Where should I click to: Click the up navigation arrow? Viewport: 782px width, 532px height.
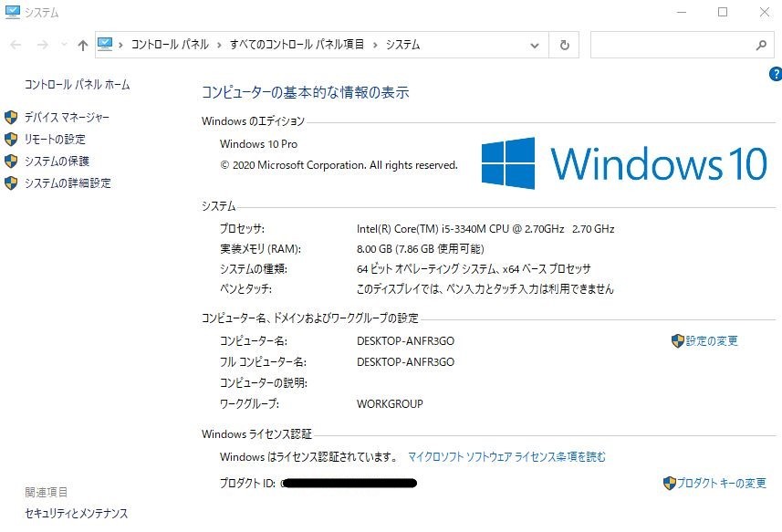pyautogui.click(x=82, y=44)
